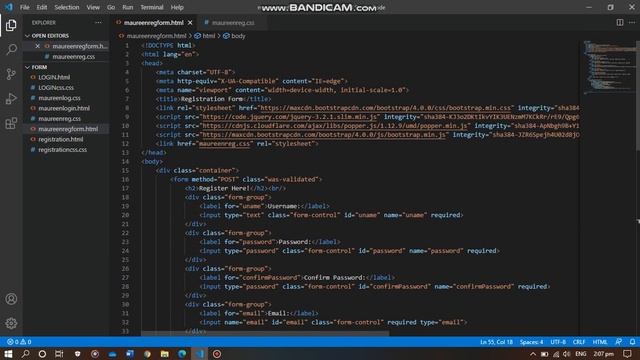Screen dimensions: 640x360
Task: Close maureenregform.html in Open Editors
Action: coord(38,46)
